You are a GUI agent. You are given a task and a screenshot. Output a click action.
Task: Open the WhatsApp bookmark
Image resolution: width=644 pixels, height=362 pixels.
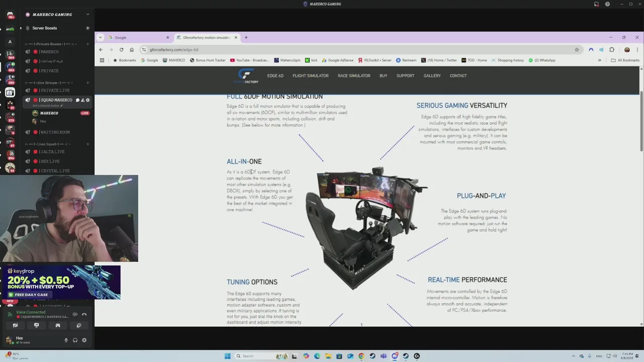point(542,60)
